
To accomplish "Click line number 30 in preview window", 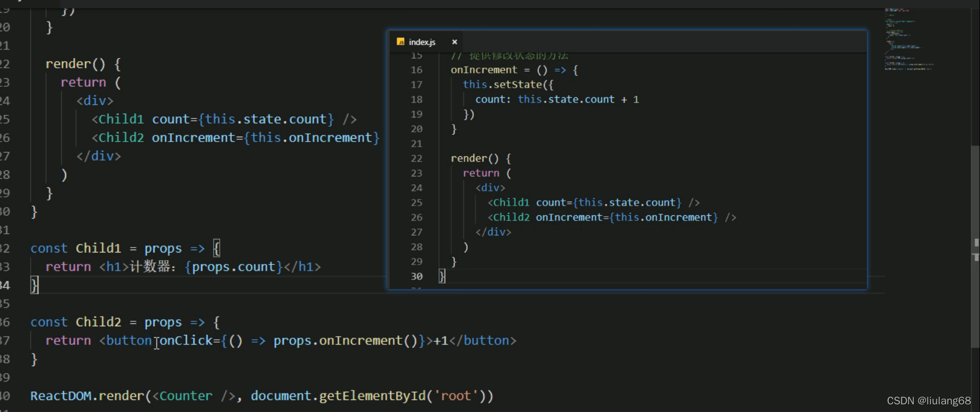I will (x=416, y=276).
